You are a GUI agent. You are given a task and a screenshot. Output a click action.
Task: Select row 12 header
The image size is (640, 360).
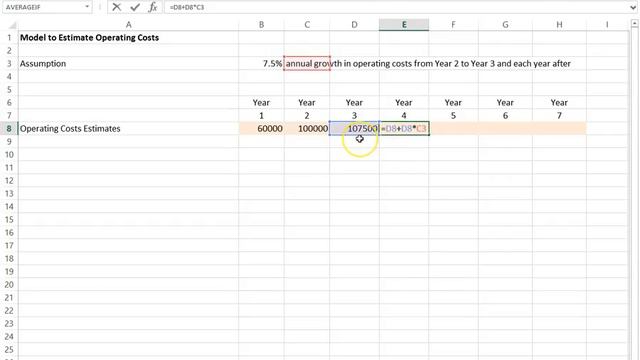pos(9,180)
